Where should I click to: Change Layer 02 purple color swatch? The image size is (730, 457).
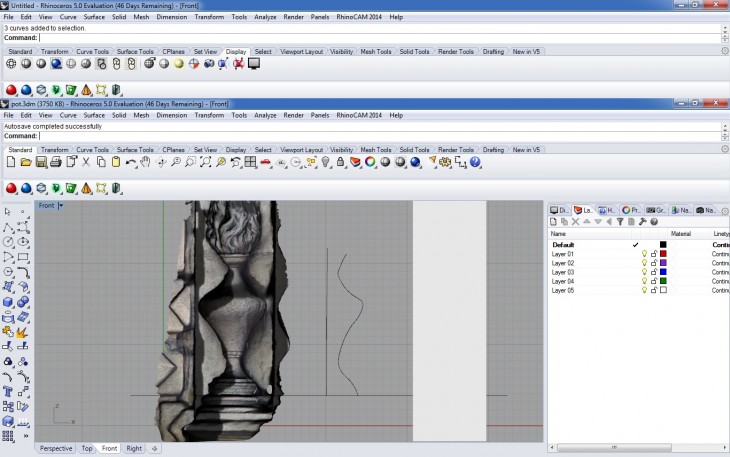(x=662, y=263)
